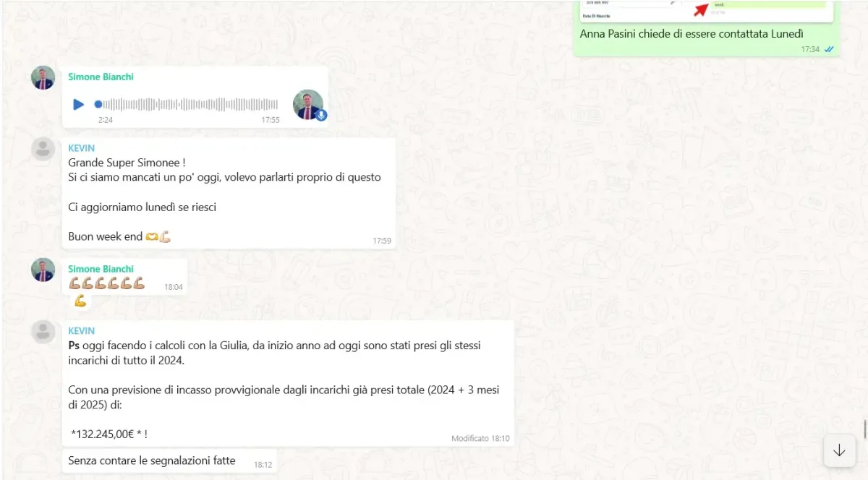Click the voice message waveform progress dot

[x=98, y=105]
